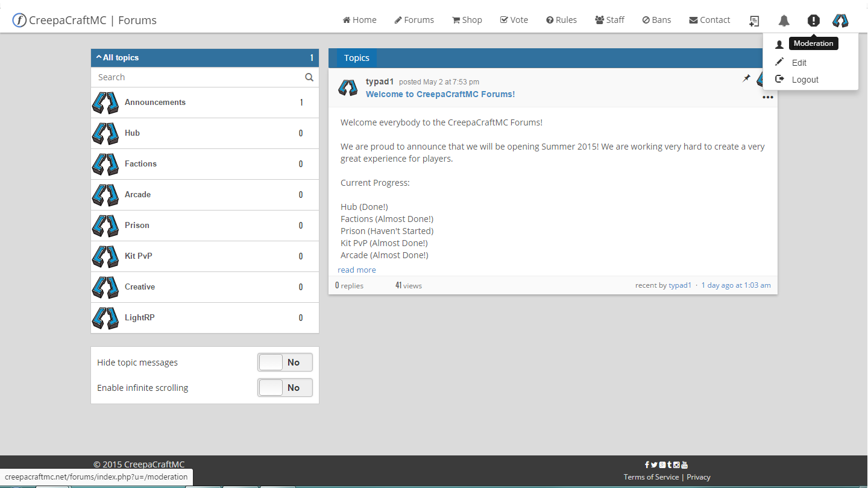Select the Factions category row

205,164
